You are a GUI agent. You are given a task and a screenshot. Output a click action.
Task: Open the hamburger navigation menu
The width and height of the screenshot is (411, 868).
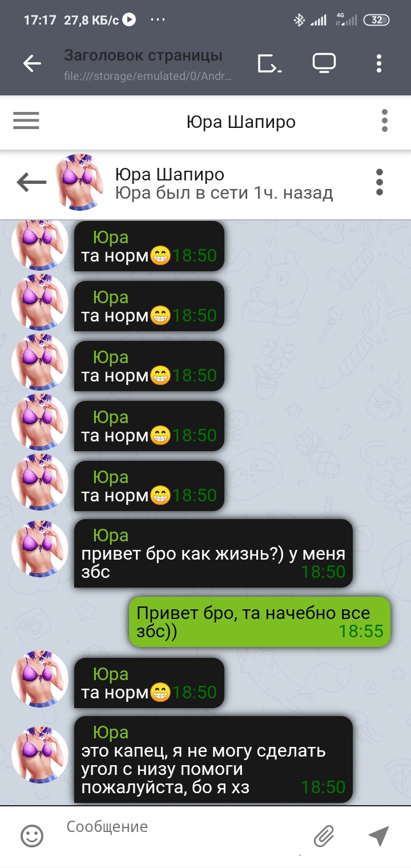26,121
